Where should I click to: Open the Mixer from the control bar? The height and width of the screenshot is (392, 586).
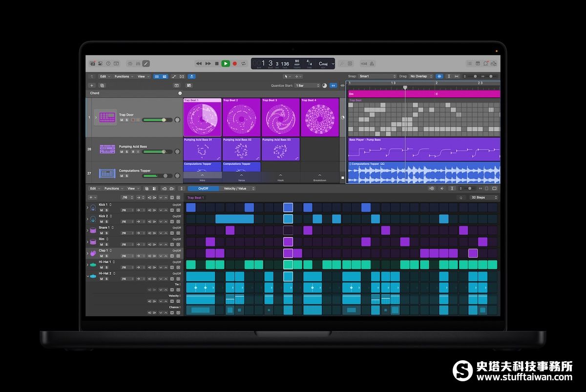[138, 63]
